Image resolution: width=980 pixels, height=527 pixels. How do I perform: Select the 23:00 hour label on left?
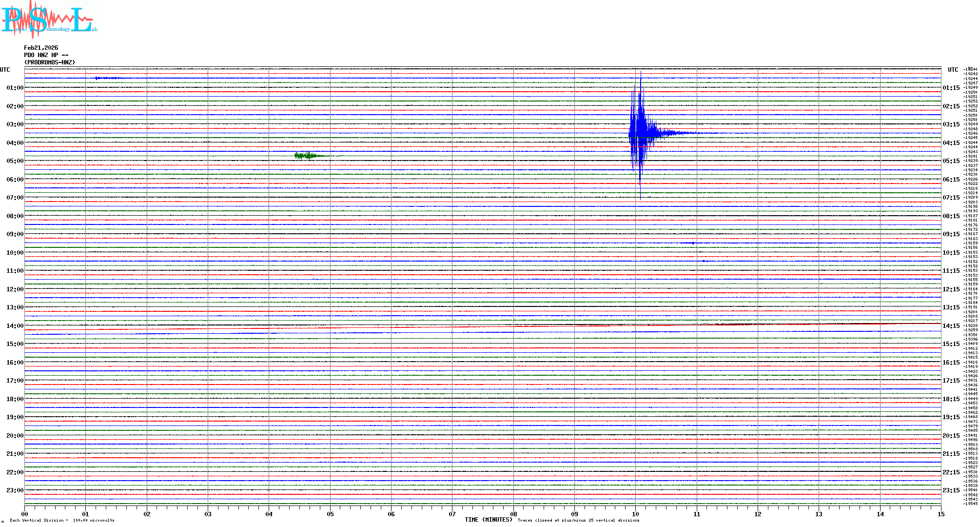(15, 490)
